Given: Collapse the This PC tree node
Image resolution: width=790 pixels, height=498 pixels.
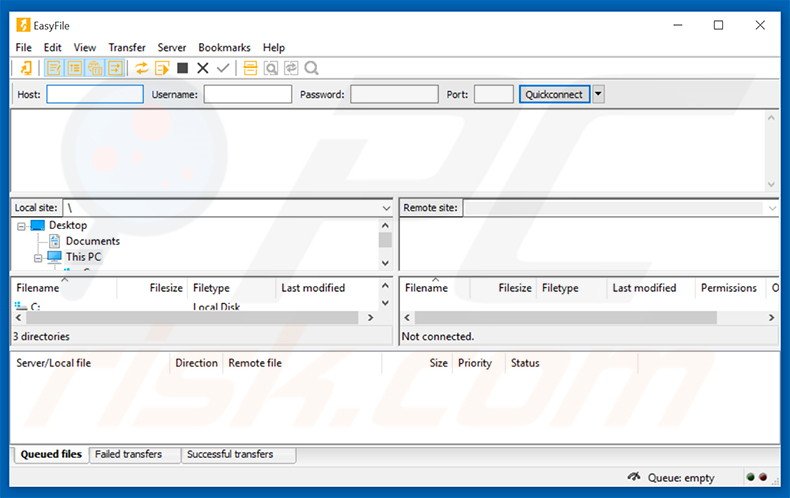Looking at the screenshot, I should 38,258.
